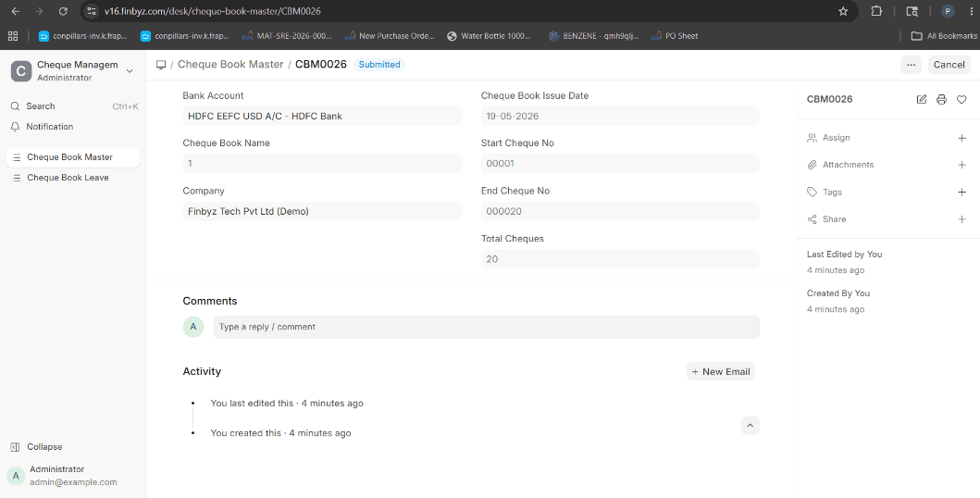Open site info icon in address bar

coord(92,11)
